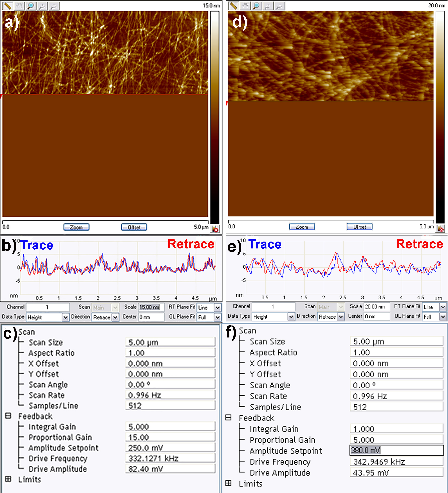
Task: Select the Scan tree heading in panel c
Action: click(x=27, y=332)
